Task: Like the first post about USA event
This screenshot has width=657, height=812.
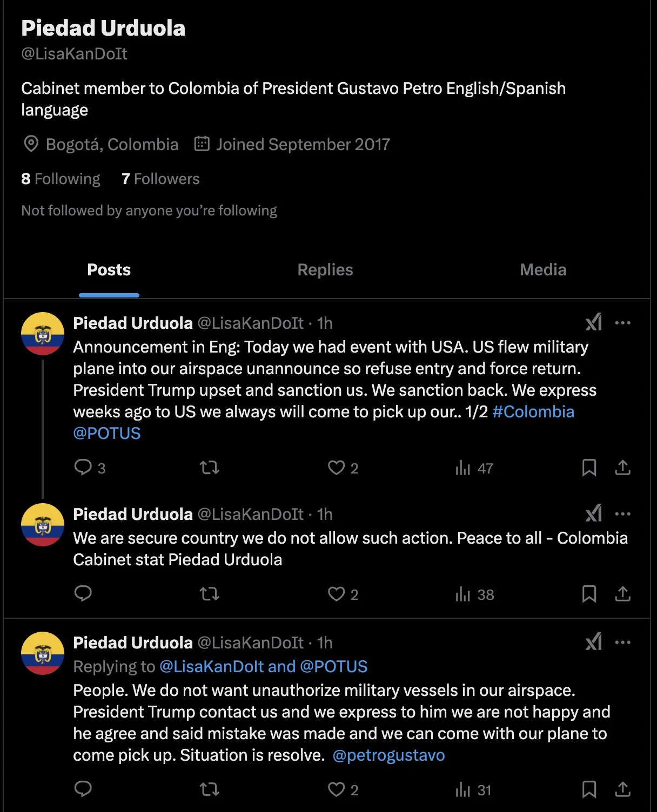Action: tap(343, 468)
